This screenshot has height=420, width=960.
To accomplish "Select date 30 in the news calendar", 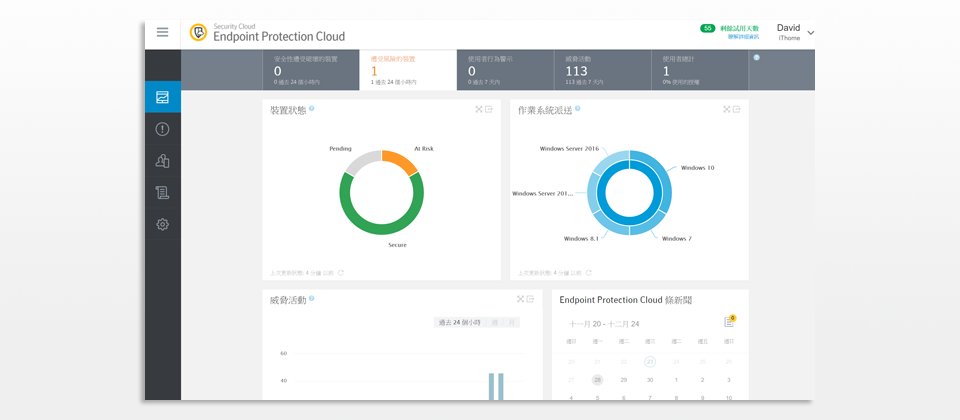I will [x=650, y=380].
